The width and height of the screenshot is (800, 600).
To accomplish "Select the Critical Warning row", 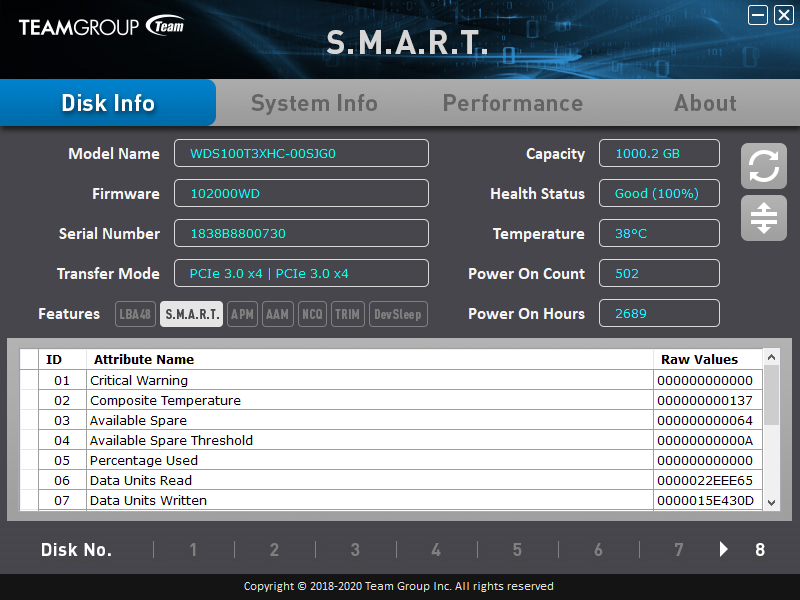I will click(x=391, y=380).
